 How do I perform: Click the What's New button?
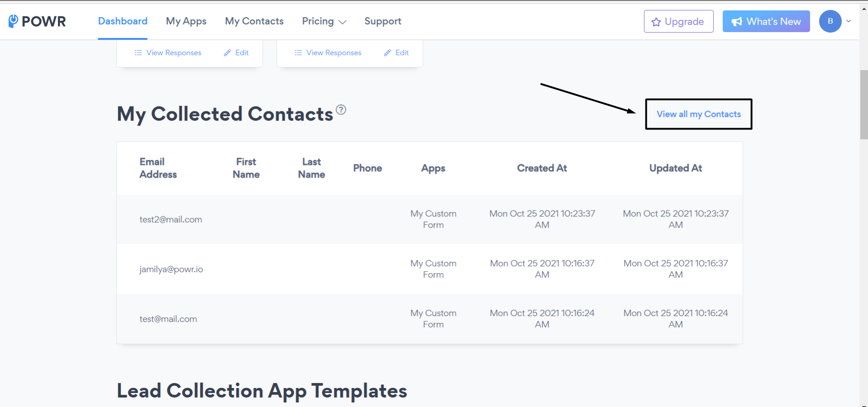[766, 21]
